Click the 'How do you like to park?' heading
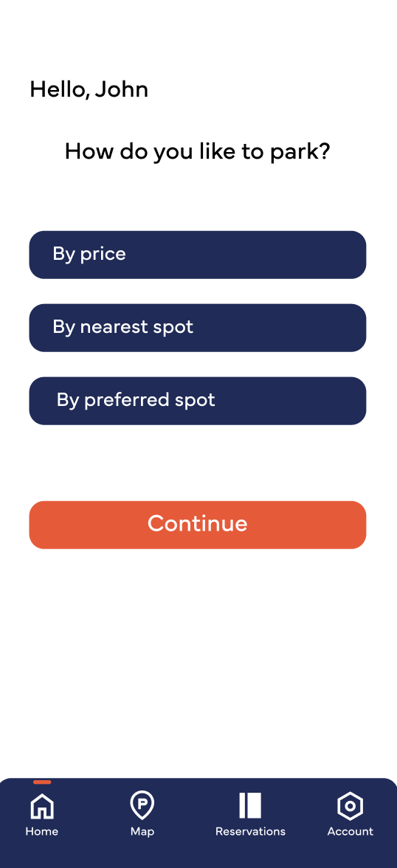The width and height of the screenshot is (397, 868). tap(198, 152)
